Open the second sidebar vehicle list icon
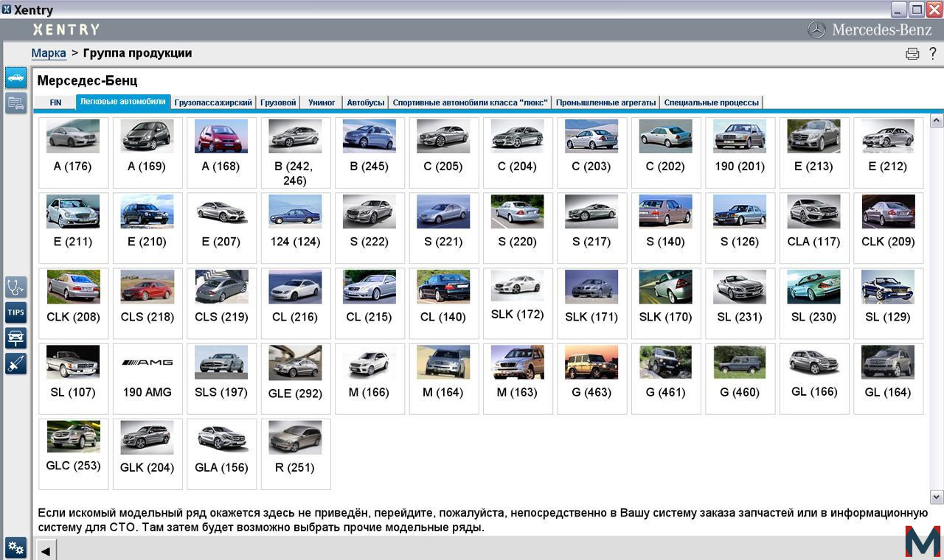This screenshot has width=944, height=560. pyautogui.click(x=16, y=103)
